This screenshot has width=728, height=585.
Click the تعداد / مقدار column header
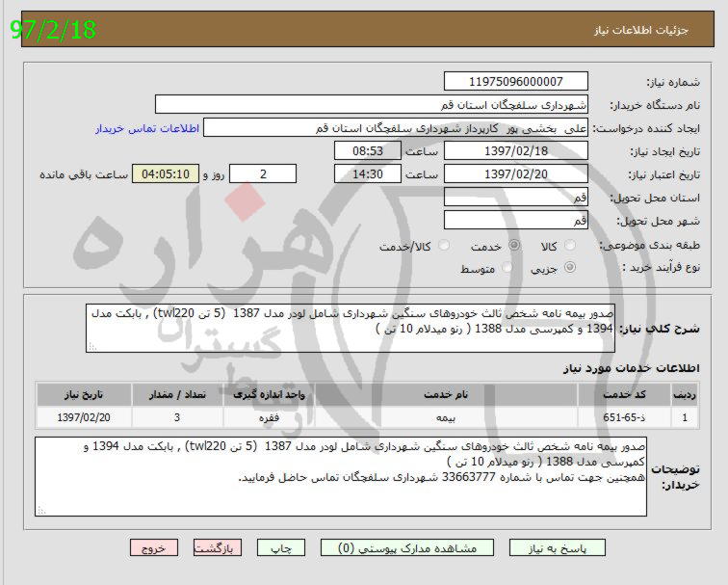point(177,394)
